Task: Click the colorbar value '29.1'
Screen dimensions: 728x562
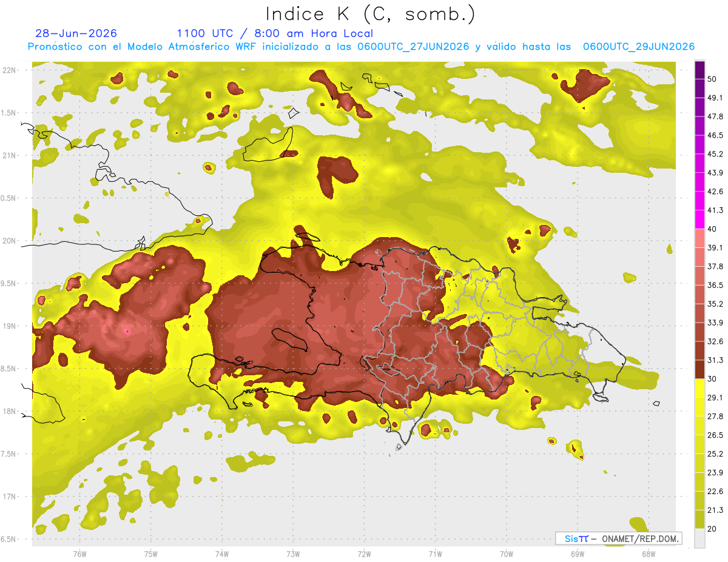Action: point(715,397)
